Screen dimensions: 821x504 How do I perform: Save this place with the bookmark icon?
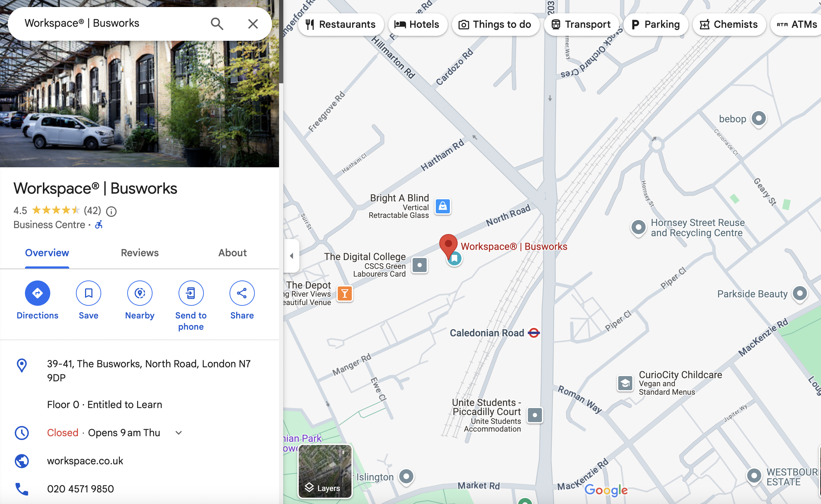tap(89, 293)
